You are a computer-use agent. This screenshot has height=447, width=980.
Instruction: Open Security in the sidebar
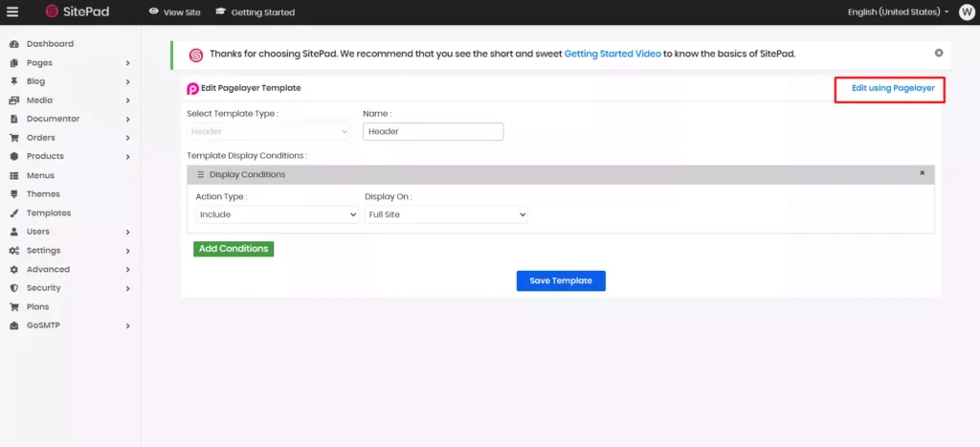click(x=44, y=288)
